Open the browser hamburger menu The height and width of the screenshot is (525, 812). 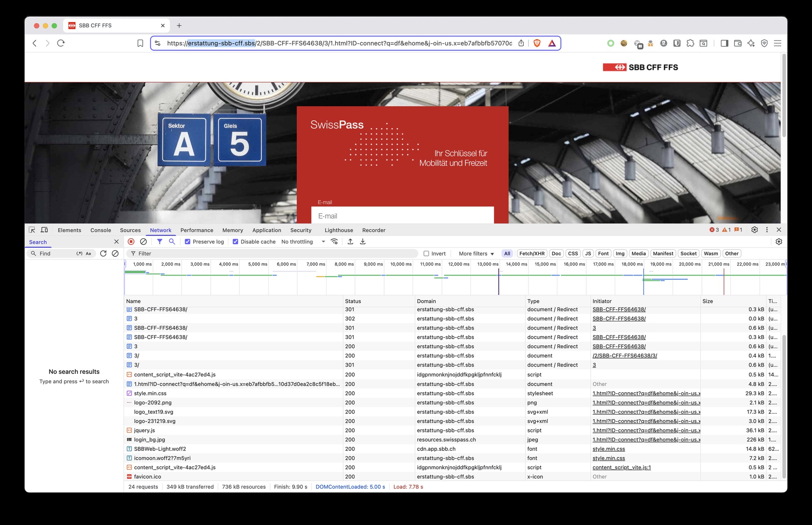pyautogui.click(x=777, y=43)
